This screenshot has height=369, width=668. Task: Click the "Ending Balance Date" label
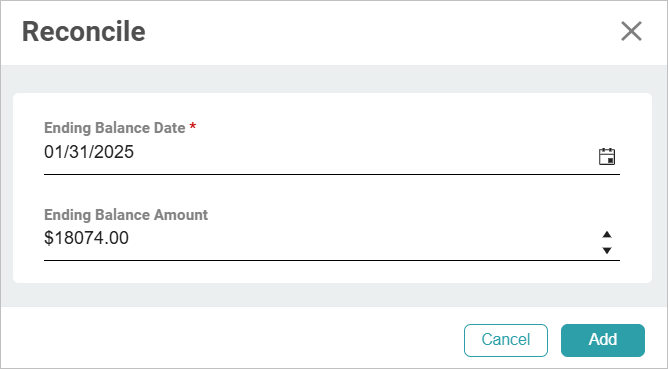(x=115, y=127)
